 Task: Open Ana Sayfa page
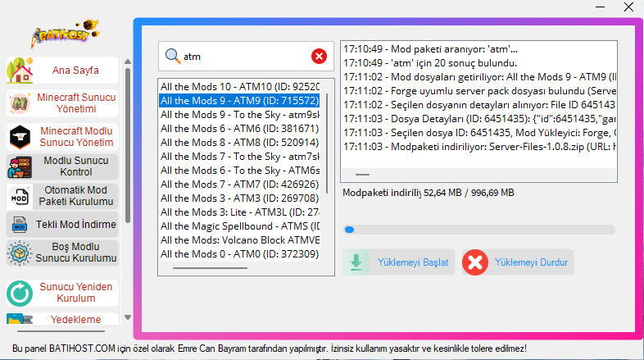coord(62,71)
